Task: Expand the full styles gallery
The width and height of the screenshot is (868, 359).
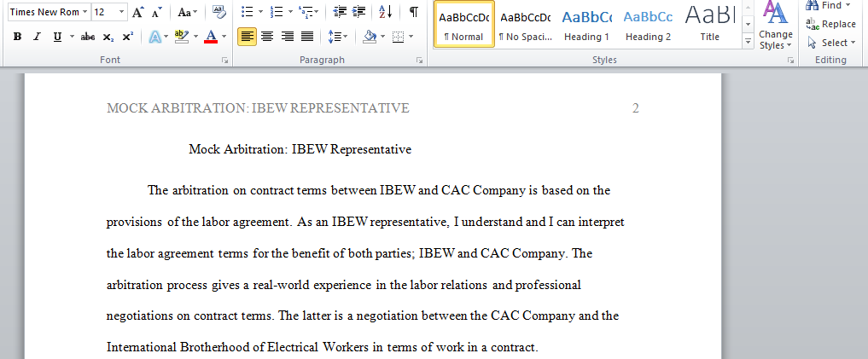Action: [x=749, y=41]
